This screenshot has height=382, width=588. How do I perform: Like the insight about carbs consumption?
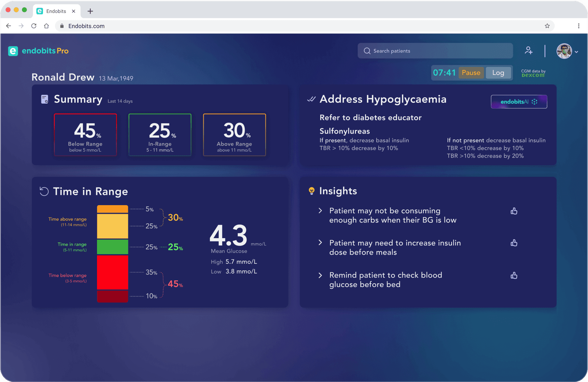pyautogui.click(x=514, y=211)
